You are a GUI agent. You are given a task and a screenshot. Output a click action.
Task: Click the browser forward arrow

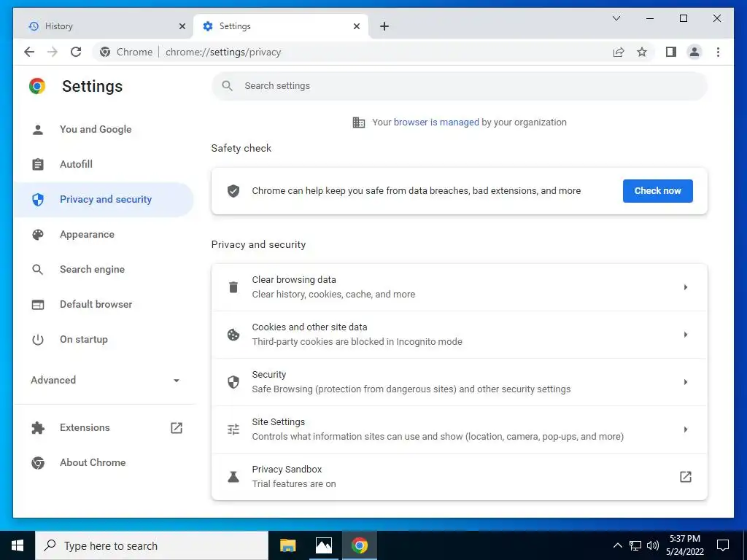[53, 52]
